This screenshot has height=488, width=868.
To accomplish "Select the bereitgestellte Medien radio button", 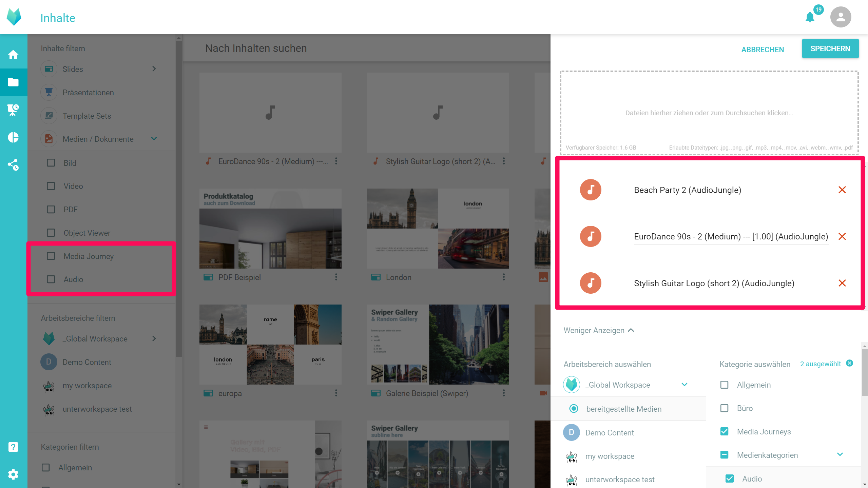I will (x=574, y=409).
